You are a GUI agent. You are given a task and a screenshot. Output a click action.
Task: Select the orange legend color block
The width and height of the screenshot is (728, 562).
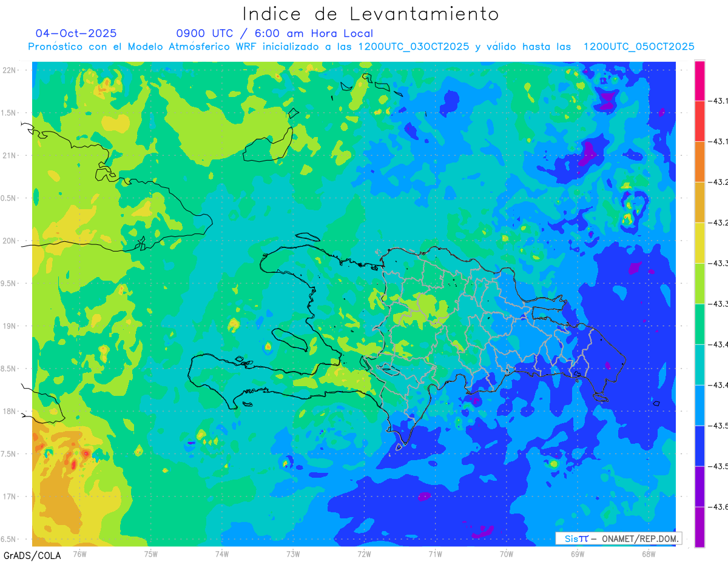[699, 162]
